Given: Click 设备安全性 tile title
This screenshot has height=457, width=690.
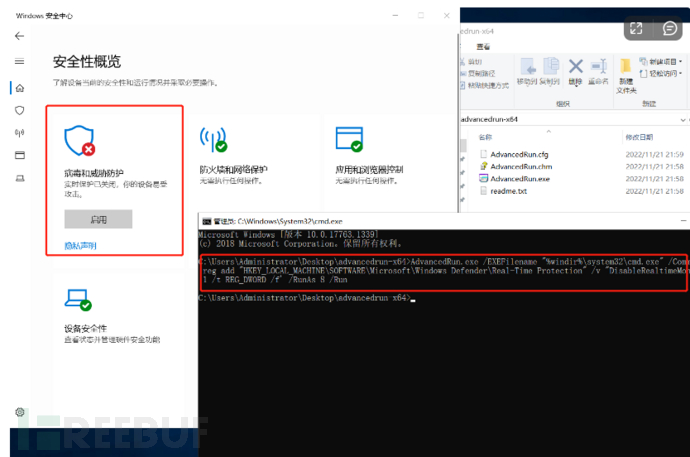Looking at the screenshot, I should pyautogui.click(x=85, y=329).
